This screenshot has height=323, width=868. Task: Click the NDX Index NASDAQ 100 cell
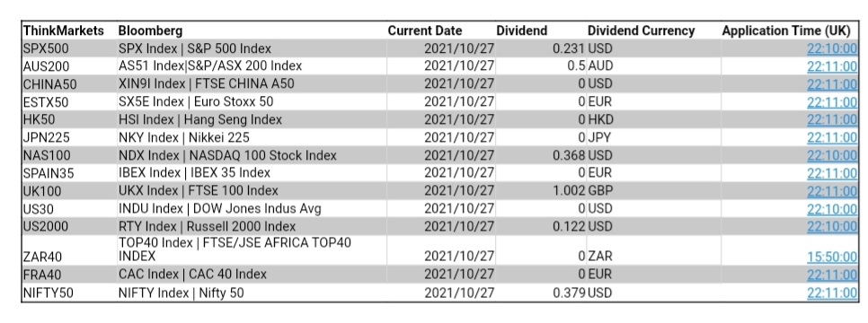(x=227, y=155)
